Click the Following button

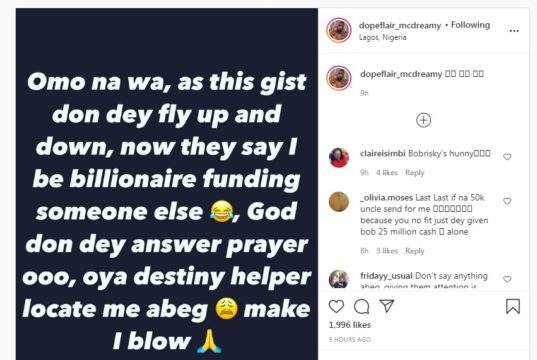[x=470, y=25]
